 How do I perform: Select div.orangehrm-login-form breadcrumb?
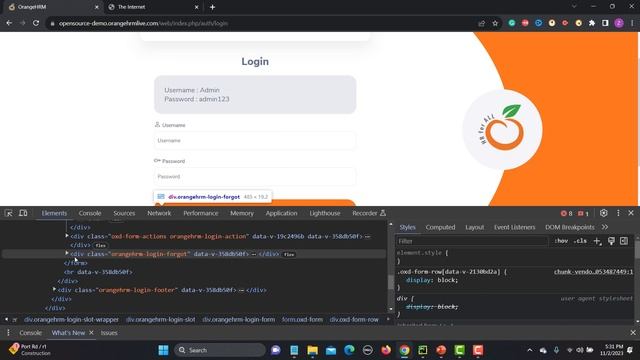pyautogui.click(x=239, y=320)
